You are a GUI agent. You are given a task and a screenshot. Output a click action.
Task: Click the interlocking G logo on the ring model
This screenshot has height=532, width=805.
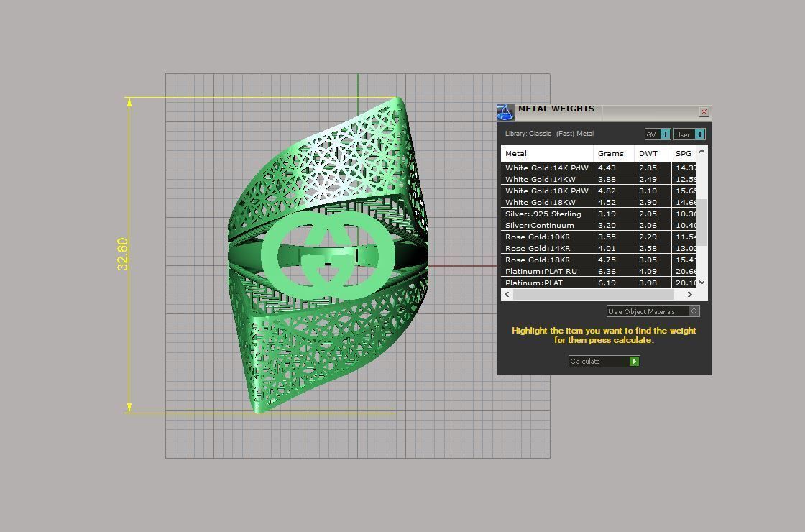[328, 255]
